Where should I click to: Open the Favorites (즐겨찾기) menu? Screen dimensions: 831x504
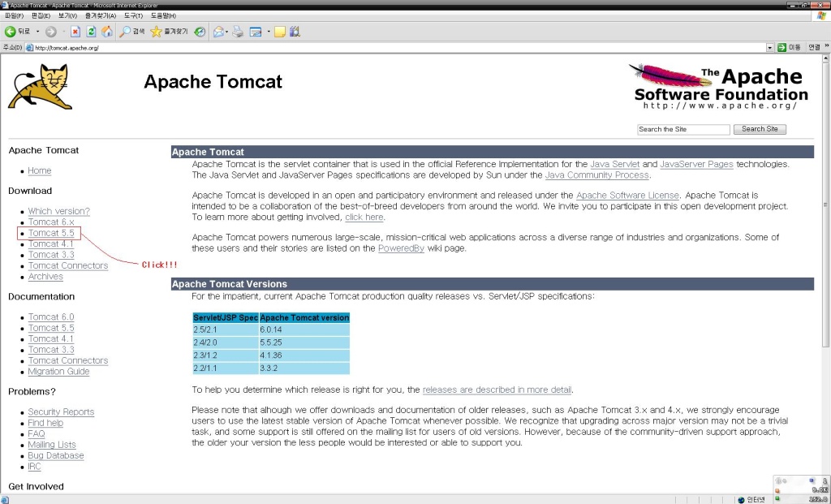100,16
